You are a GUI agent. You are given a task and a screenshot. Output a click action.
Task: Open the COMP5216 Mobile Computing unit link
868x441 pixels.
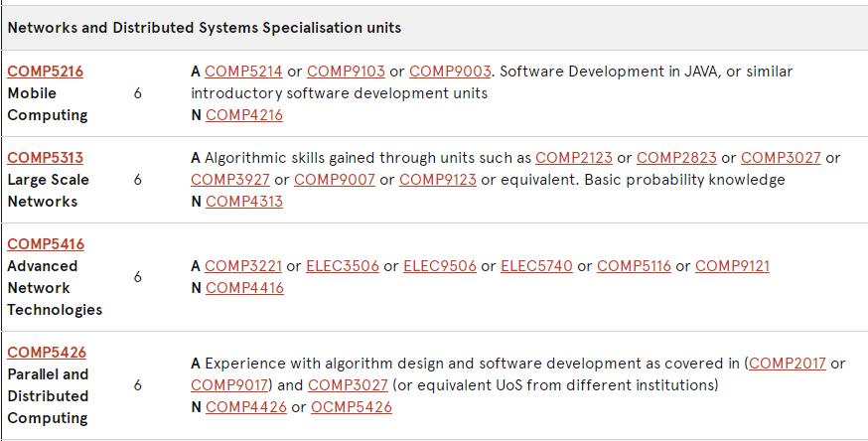point(45,72)
